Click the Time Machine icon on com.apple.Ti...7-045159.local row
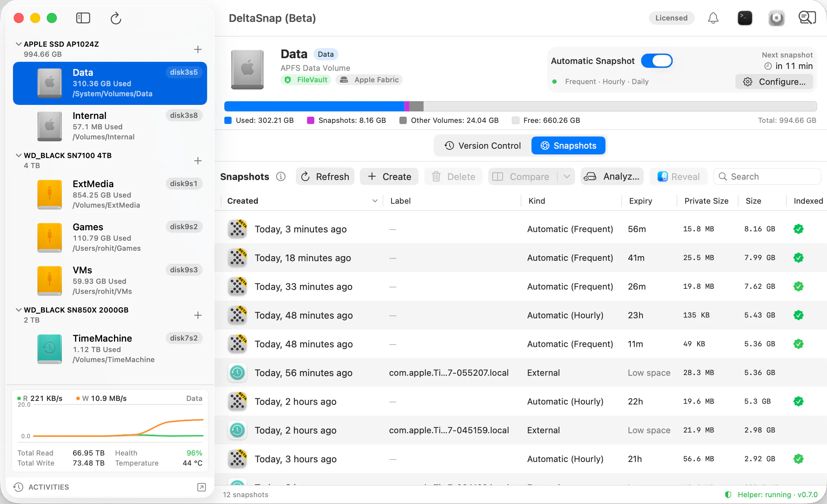This screenshot has height=504, width=827. point(237,430)
